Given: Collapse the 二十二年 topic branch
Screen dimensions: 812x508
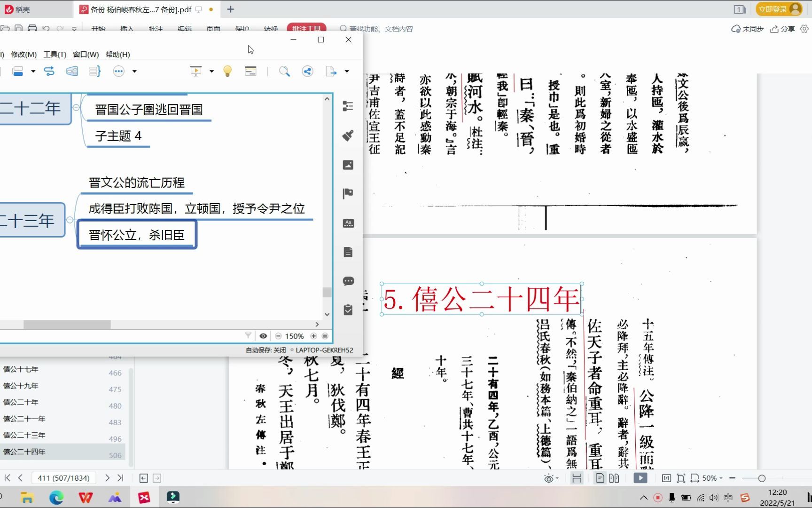Looking at the screenshot, I should [76, 108].
